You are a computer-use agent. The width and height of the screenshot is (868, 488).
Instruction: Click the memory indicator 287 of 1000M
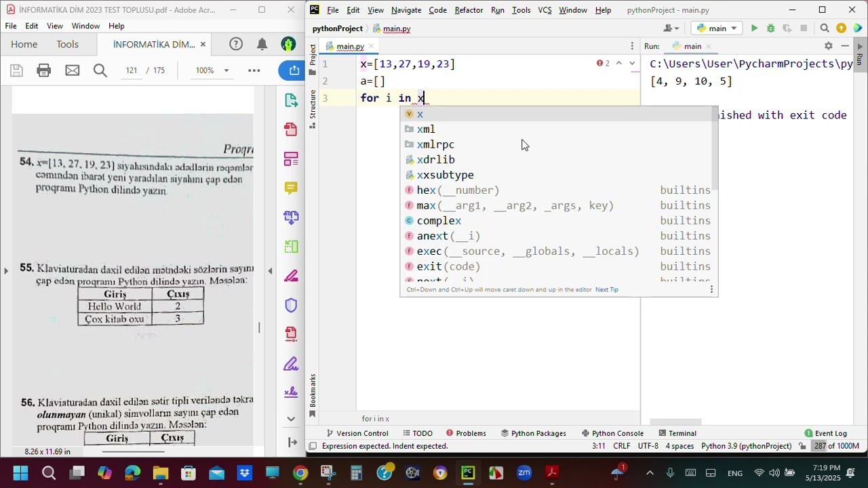click(x=836, y=446)
